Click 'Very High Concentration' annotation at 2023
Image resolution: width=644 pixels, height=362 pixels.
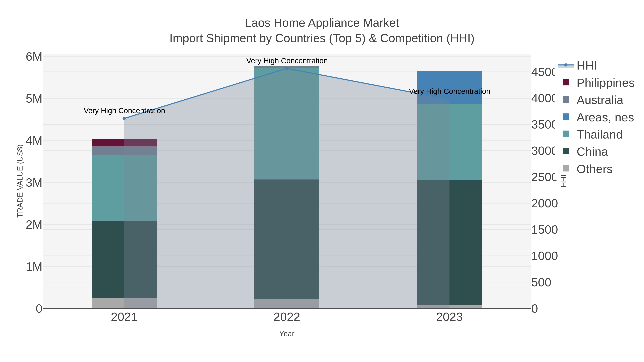[449, 91]
